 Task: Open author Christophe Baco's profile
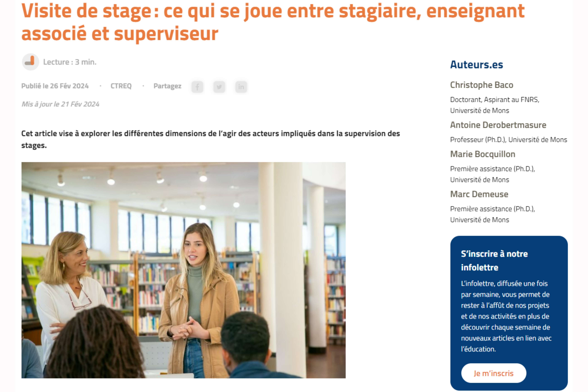tap(481, 85)
